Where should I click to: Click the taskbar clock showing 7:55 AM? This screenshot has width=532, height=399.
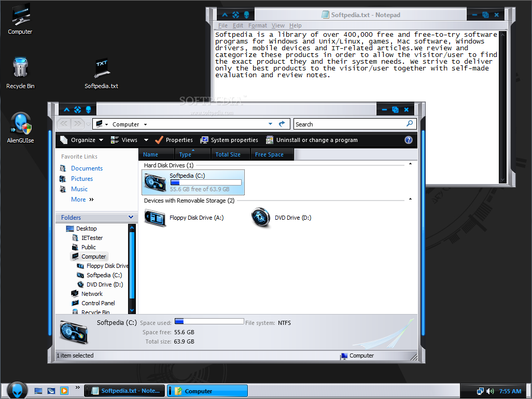tap(510, 391)
